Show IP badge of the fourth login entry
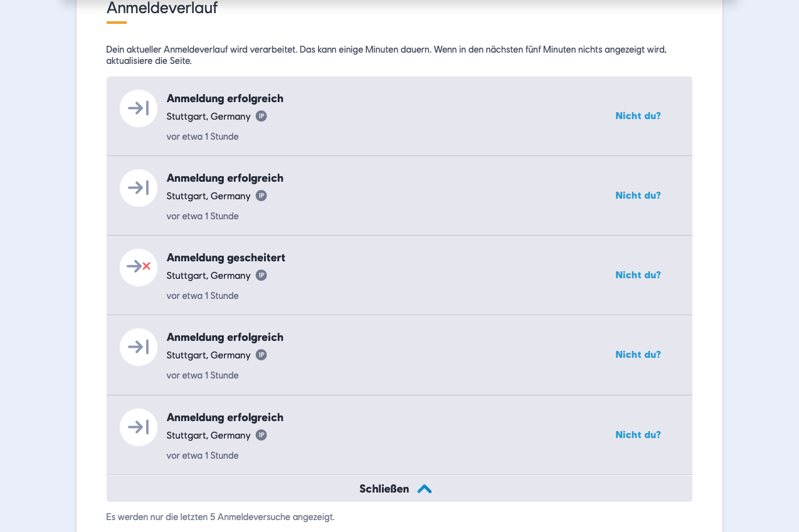The width and height of the screenshot is (799, 532). click(261, 355)
